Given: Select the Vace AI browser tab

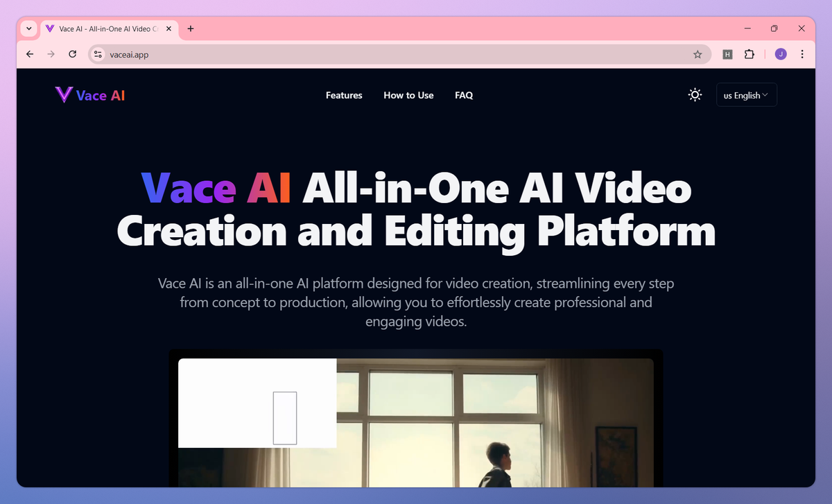Looking at the screenshot, I should click(104, 28).
